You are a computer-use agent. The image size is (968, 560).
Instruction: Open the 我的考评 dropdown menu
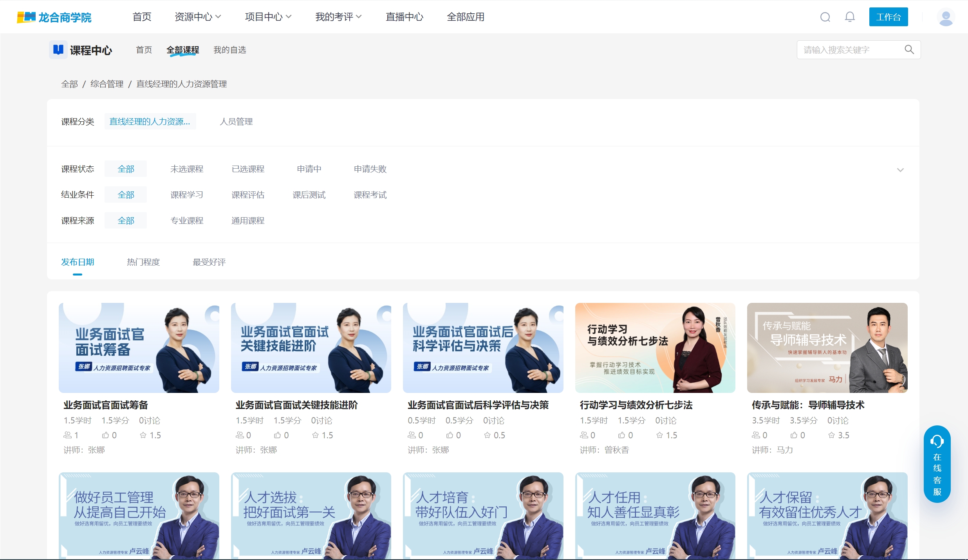click(338, 17)
